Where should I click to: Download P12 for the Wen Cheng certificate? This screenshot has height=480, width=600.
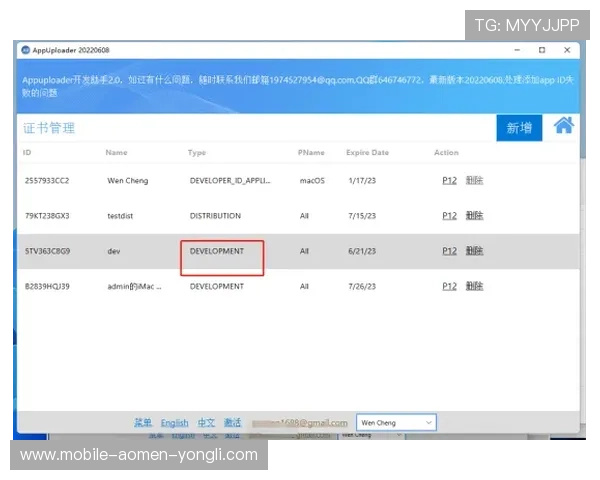[450, 180]
